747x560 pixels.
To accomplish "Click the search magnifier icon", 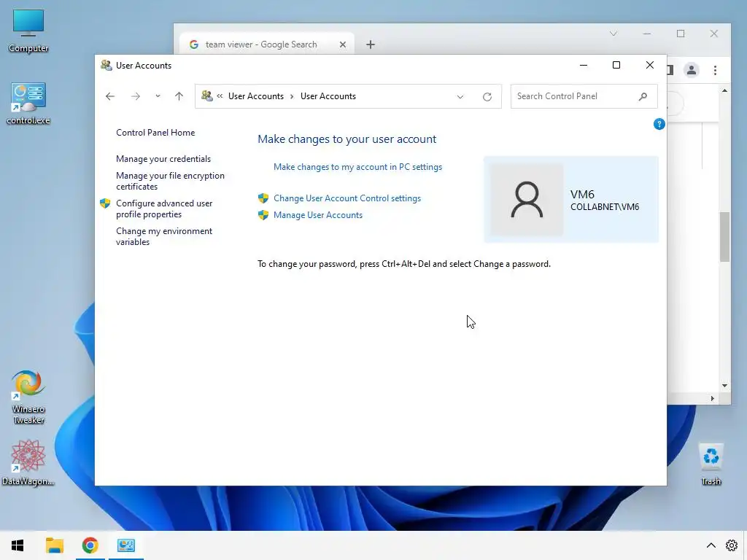I will 643,96.
